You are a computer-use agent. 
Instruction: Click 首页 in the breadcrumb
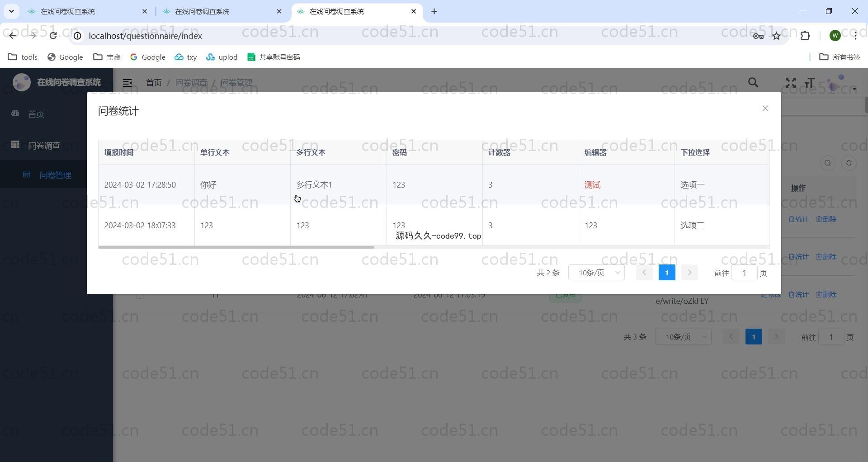(x=154, y=83)
